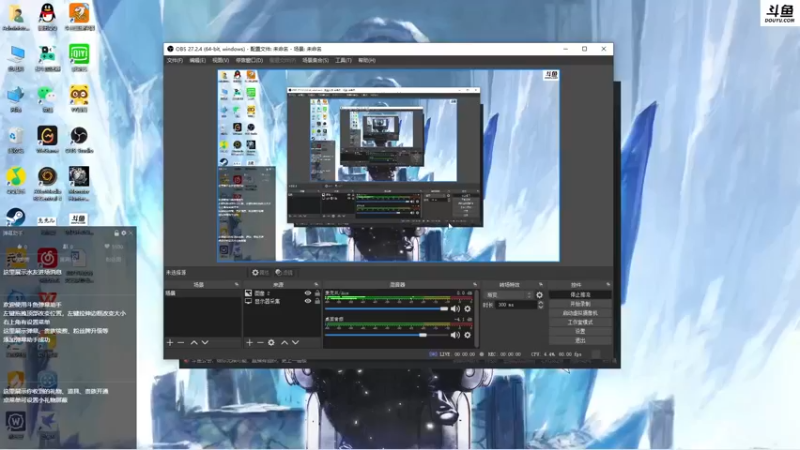The height and width of the screenshot is (450, 800).
Task: Click the microphone volume slider handle
Action: point(444,309)
